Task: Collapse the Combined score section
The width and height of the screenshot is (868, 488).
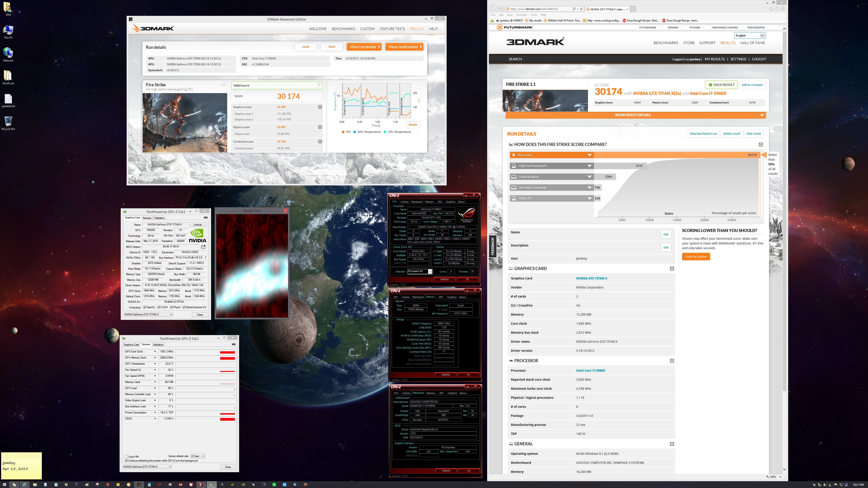Action: click(320, 141)
